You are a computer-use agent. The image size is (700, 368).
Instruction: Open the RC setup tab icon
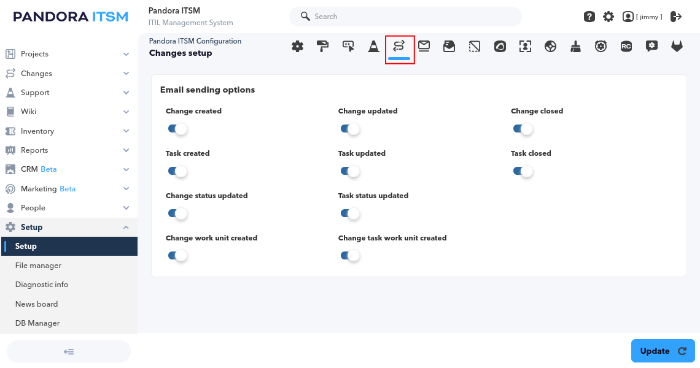tap(626, 46)
